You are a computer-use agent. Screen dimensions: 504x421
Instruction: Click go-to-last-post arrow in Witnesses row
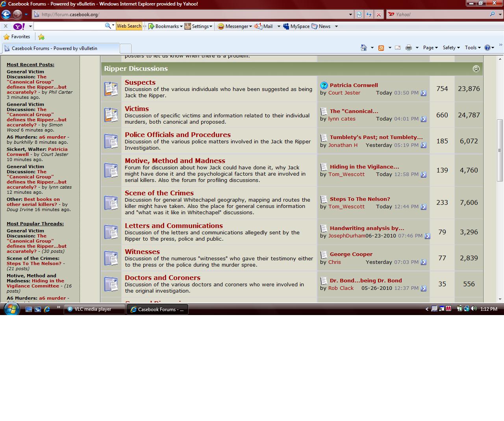(424, 262)
